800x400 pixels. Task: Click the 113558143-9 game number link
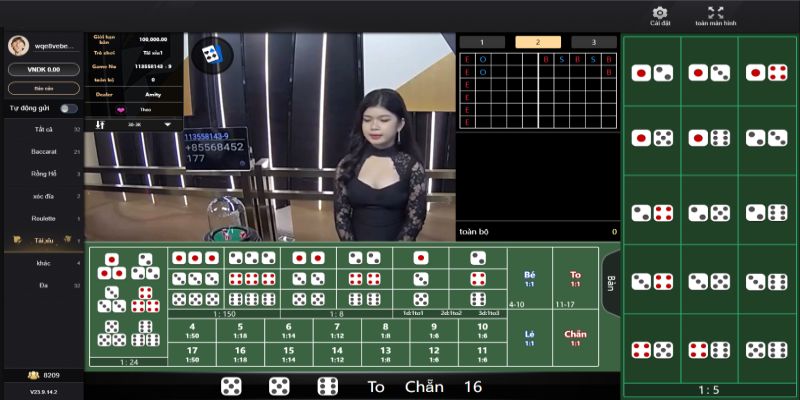206,136
